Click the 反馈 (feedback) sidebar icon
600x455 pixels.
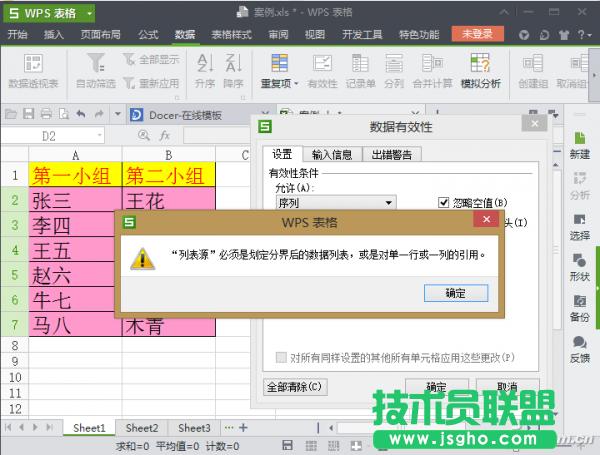579,346
